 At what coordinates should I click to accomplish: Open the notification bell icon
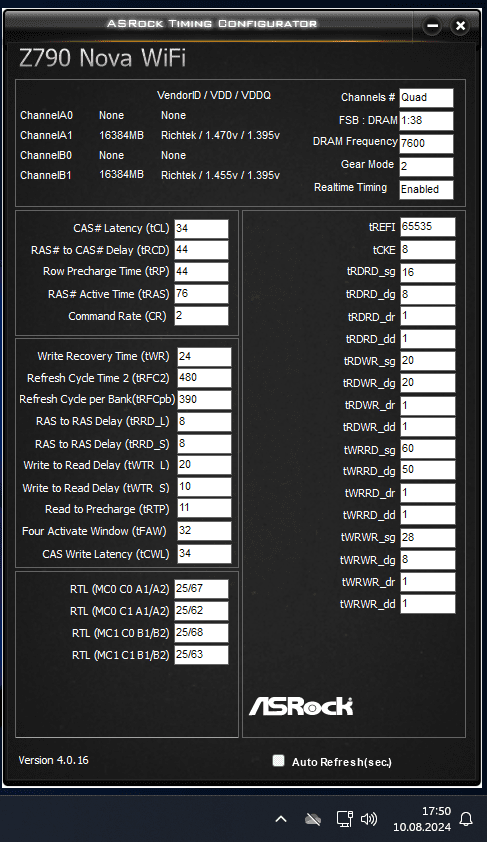coord(466,819)
